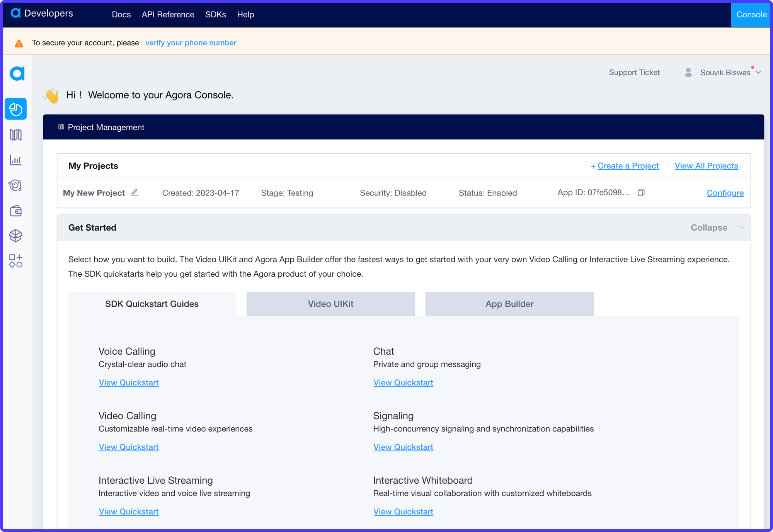This screenshot has height=532, width=773.
Task: Switch to the Video UIKit tab
Action: tap(330, 304)
